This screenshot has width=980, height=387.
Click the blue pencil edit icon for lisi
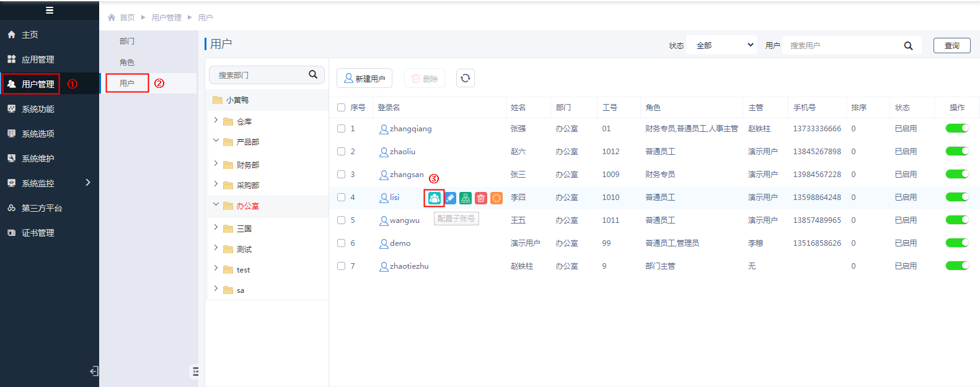pyautogui.click(x=450, y=198)
